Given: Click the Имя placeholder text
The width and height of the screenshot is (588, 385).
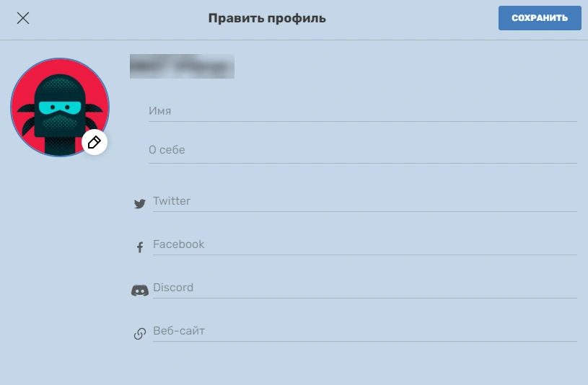Looking at the screenshot, I should (159, 111).
